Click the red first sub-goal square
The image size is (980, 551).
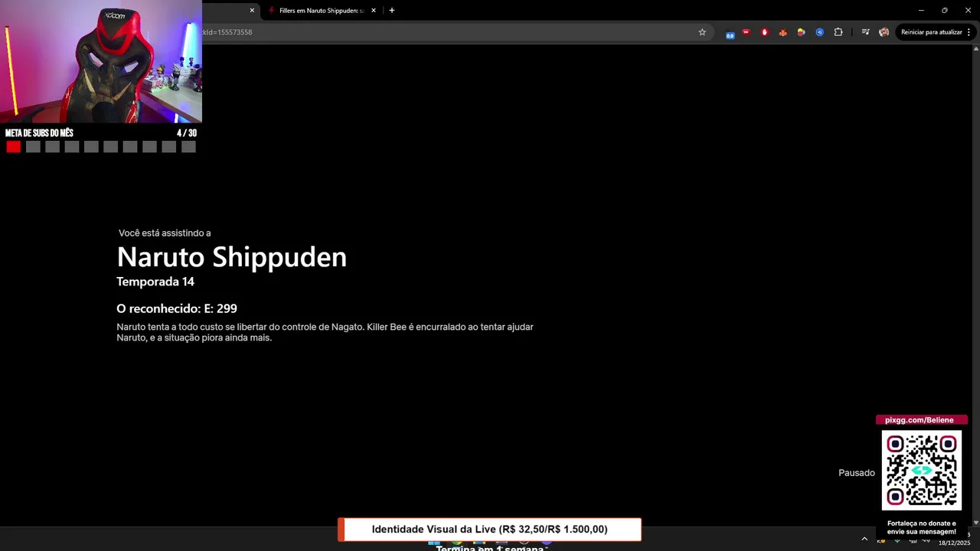click(x=13, y=147)
